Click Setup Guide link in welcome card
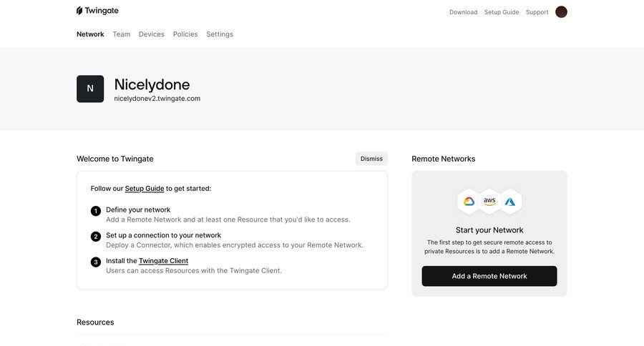 coord(144,189)
